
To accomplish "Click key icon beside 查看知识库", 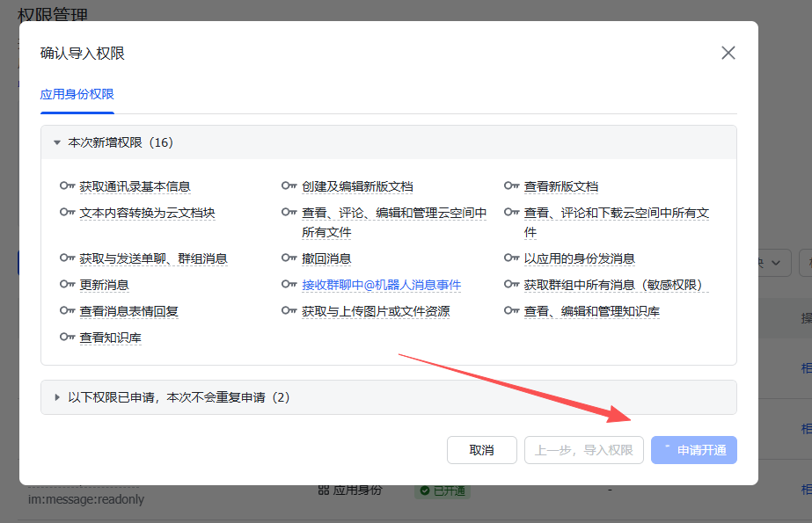I will click(67, 337).
